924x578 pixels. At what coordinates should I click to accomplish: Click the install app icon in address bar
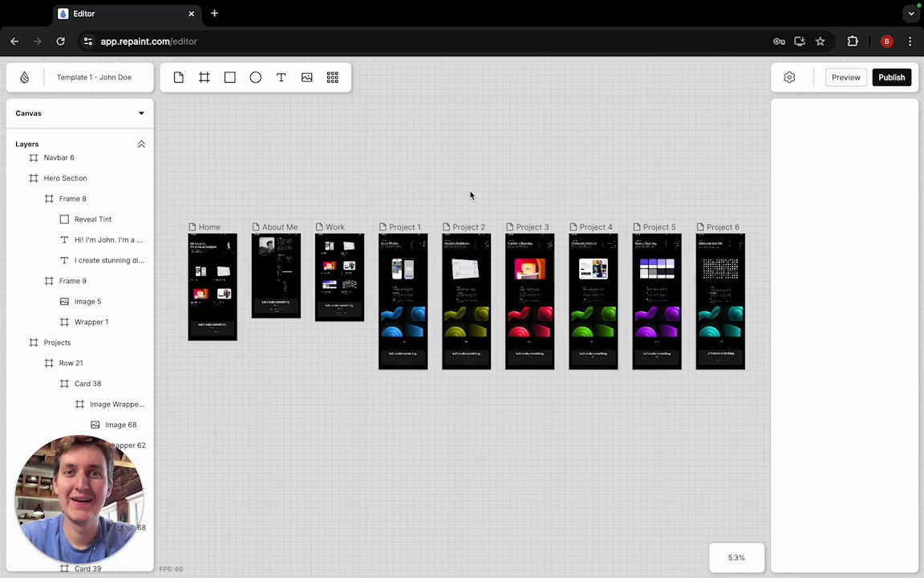coord(800,41)
